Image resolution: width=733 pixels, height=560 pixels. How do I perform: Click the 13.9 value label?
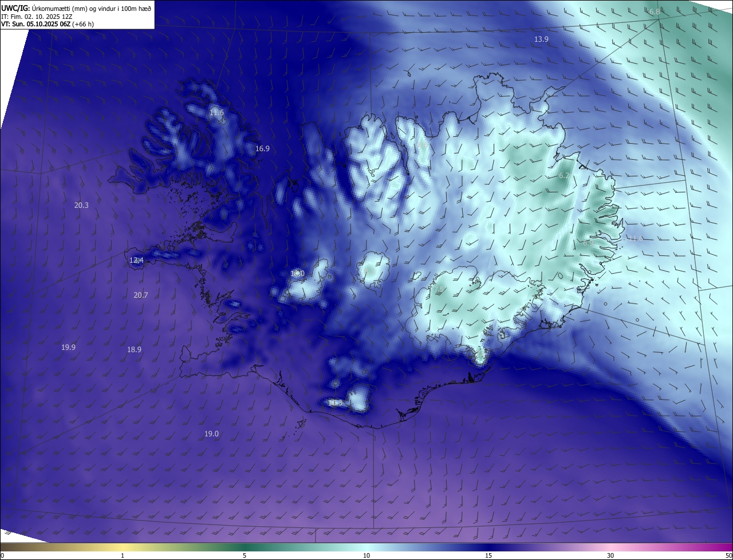(541, 39)
